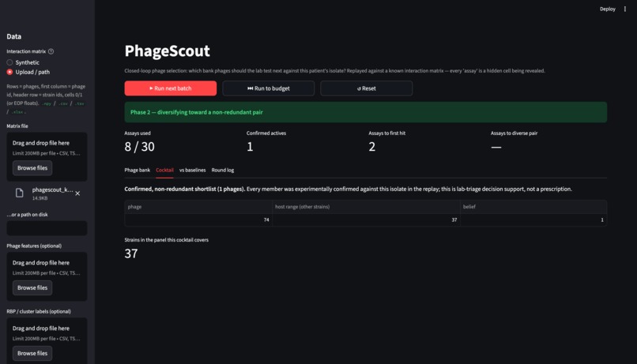
Task: Click the strains covered value 37
Action: pyautogui.click(x=131, y=253)
